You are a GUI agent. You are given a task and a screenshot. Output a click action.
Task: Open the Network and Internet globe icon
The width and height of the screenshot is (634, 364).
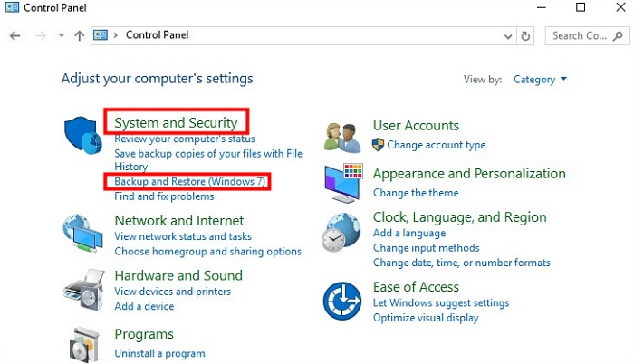[x=83, y=234]
